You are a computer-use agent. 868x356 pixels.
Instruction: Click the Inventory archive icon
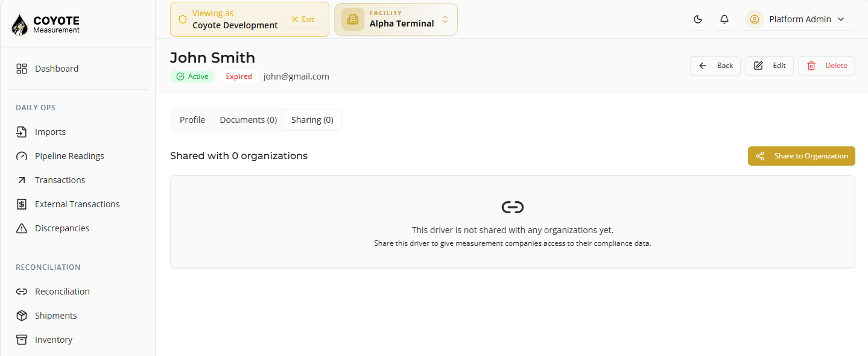(x=22, y=340)
